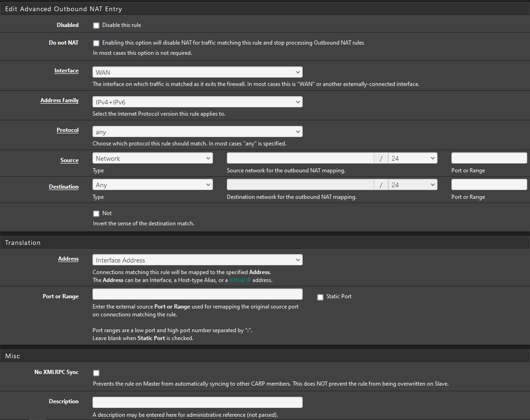Open the Interface dropdown showing WAN
Screen dimensions: 530x420
point(198,72)
